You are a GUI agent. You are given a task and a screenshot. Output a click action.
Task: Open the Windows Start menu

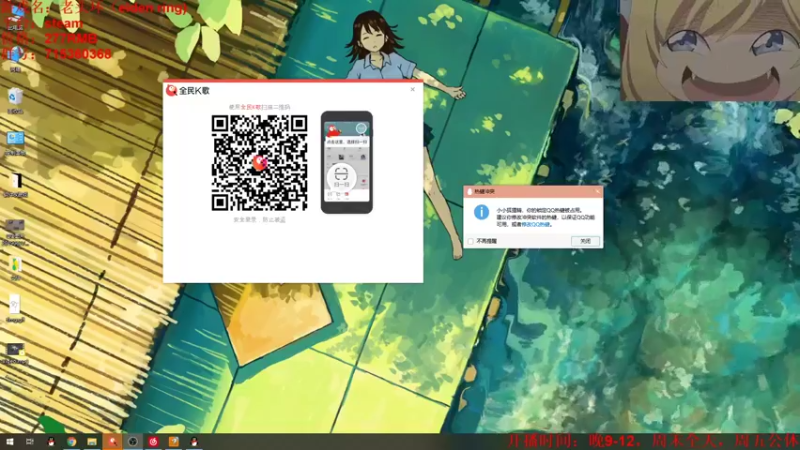[9, 442]
